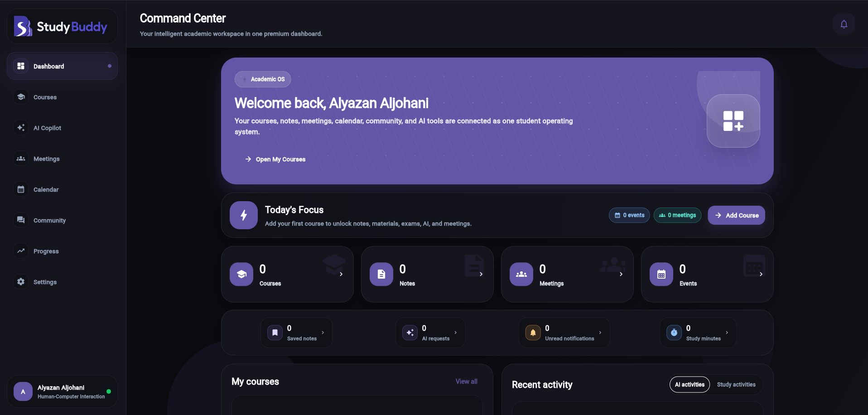Click the Study minutes timer icon
This screenshot has height=415, width=868.
pyautogui.click(x=674, y=333)
